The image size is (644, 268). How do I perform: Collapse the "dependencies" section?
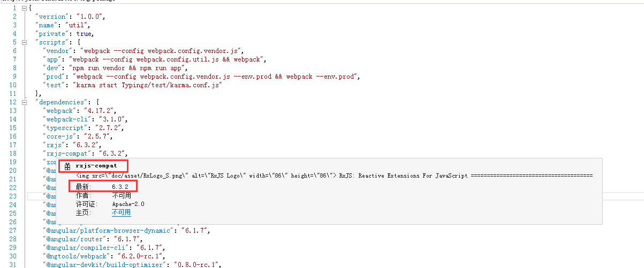[24, 102]
